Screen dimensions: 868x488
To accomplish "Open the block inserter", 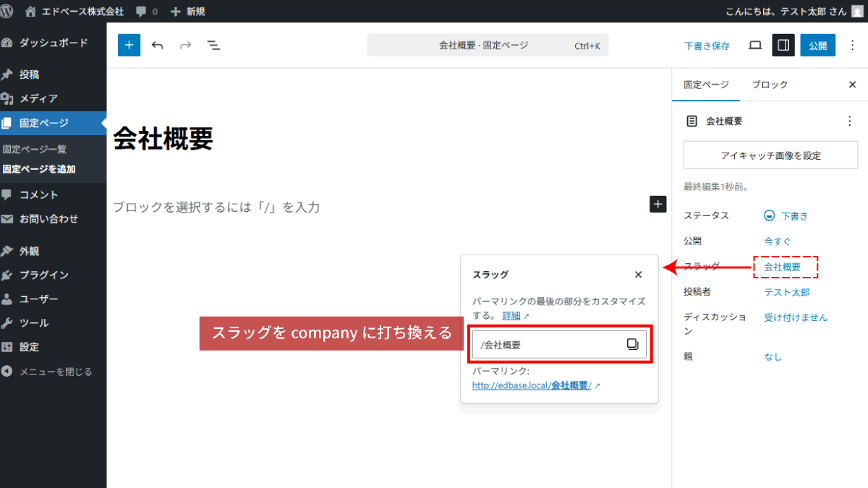I will 129,45.
